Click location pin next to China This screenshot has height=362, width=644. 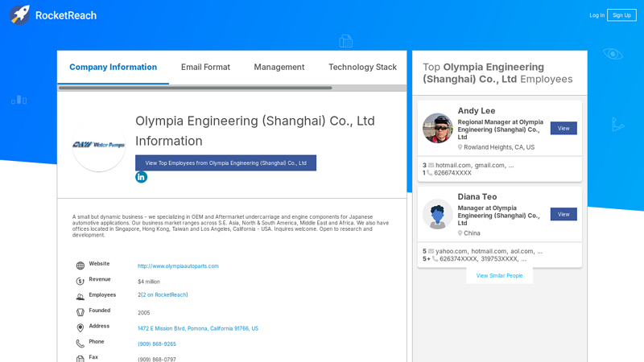[460, 233]
